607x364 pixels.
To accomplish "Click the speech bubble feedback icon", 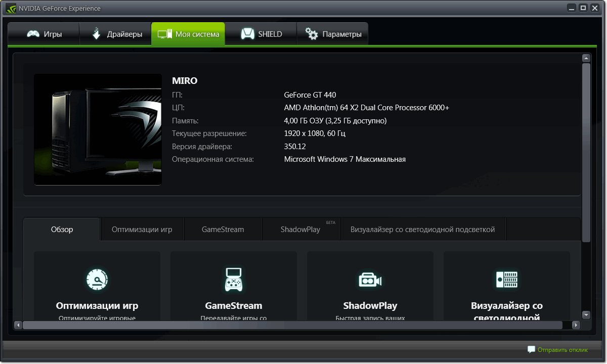I will point(531,349).
